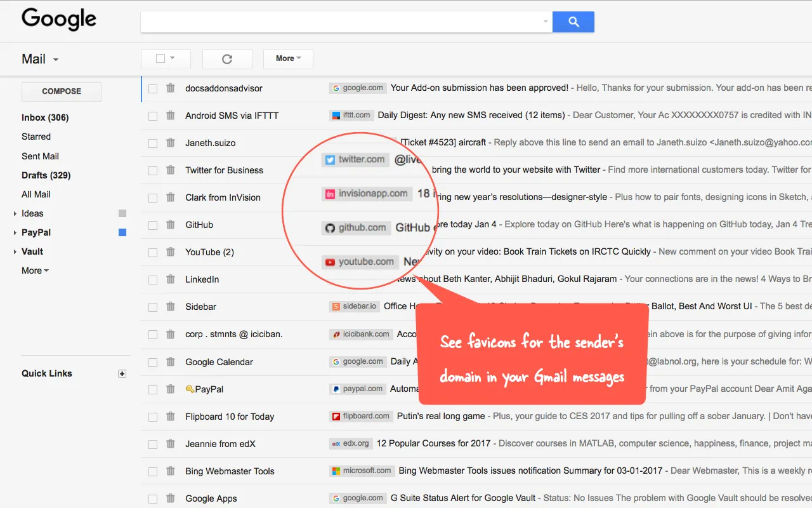Tick the checkbox beside the docsaddonsadvisor email
812x508 pixels.
(x=153, y=88)
